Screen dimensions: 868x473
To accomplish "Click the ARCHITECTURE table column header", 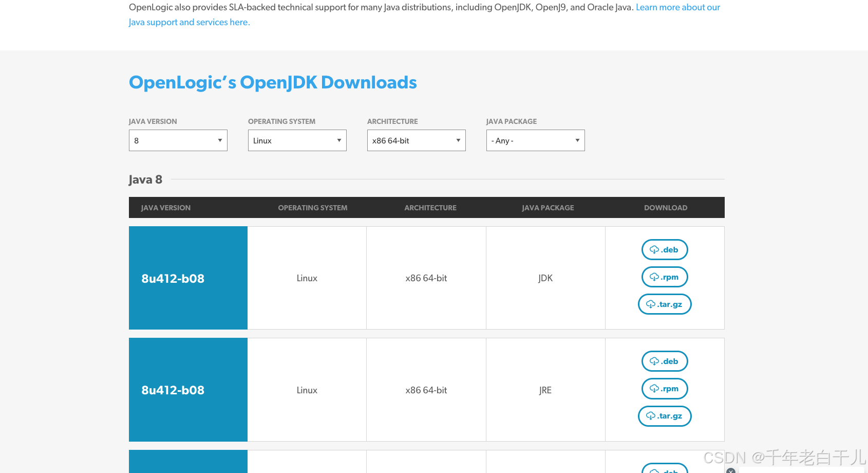I will coord(430,208).
